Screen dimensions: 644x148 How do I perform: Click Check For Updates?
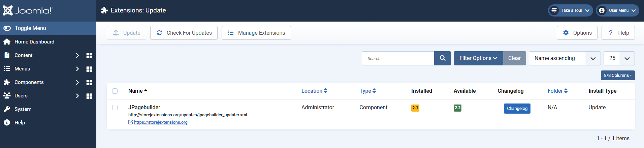tap(184, 33)
